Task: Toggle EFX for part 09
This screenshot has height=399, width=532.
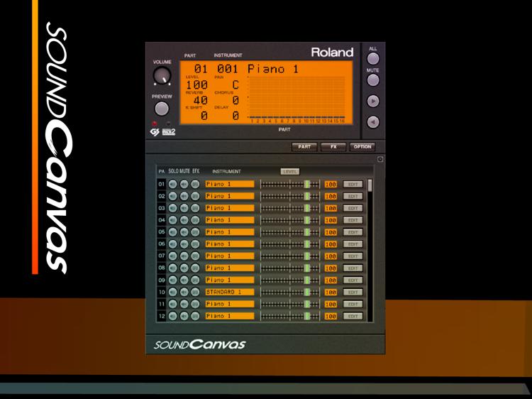Action: (x=195, y=280)
